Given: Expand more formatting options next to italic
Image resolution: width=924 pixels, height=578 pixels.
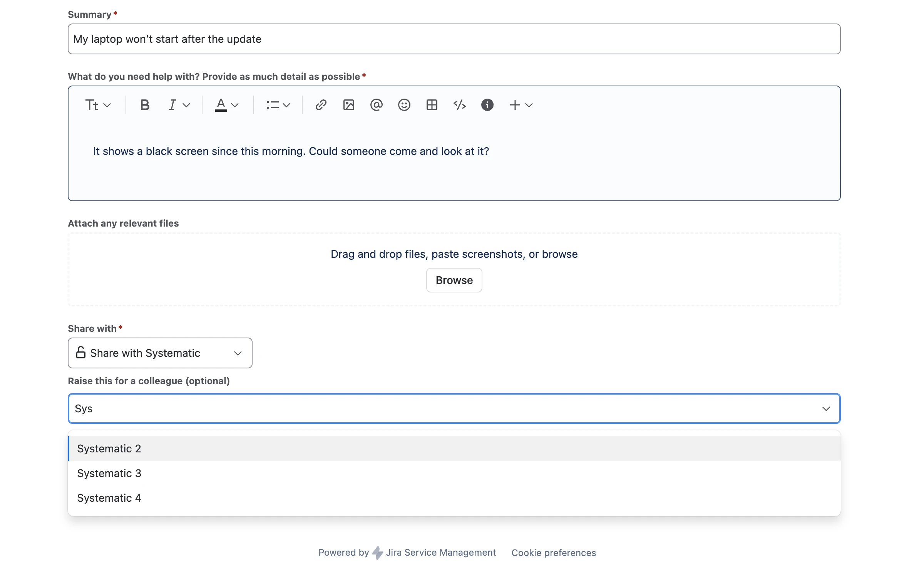Looking at the screenshot, I should 186,105.
